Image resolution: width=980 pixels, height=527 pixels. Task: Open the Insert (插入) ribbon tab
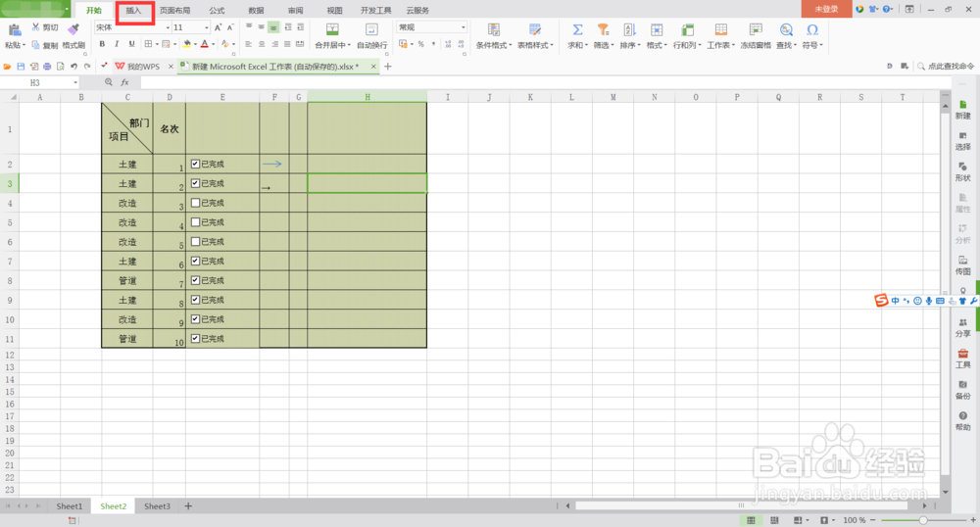pos(133,11)
